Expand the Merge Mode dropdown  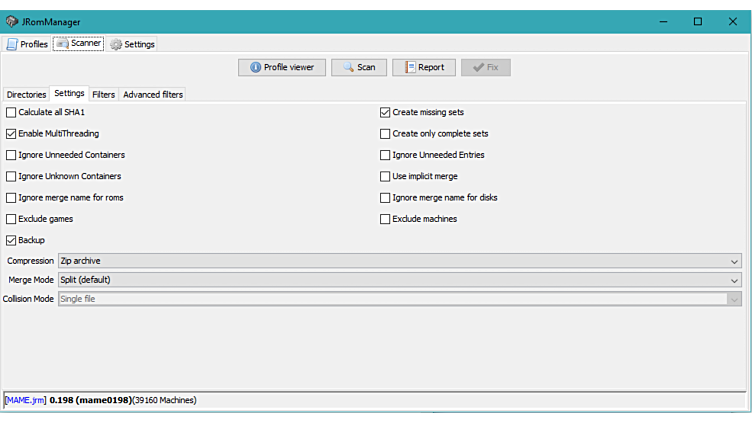[399, 280]
